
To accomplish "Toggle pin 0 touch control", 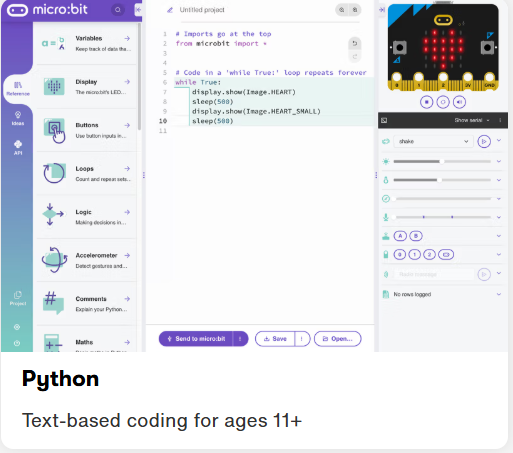I will pos(400,255).
